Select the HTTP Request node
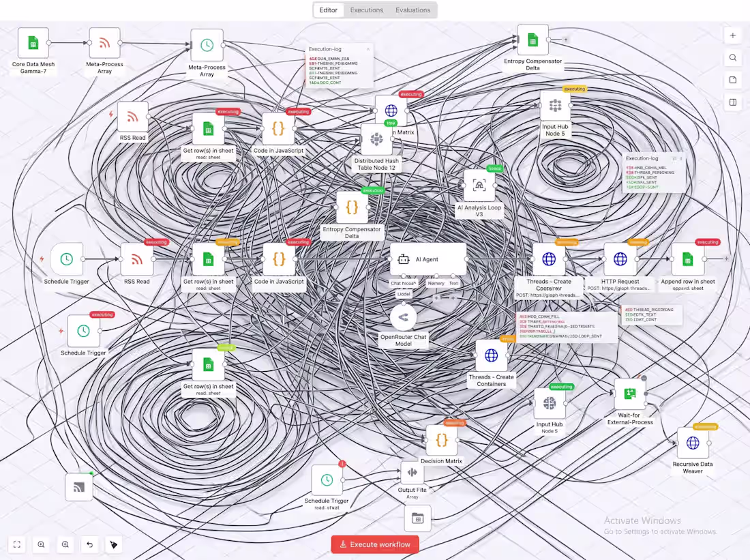Image resolution: width=750 pixels, height=560 pixels. pyautogui.click(x=620, y=259)
